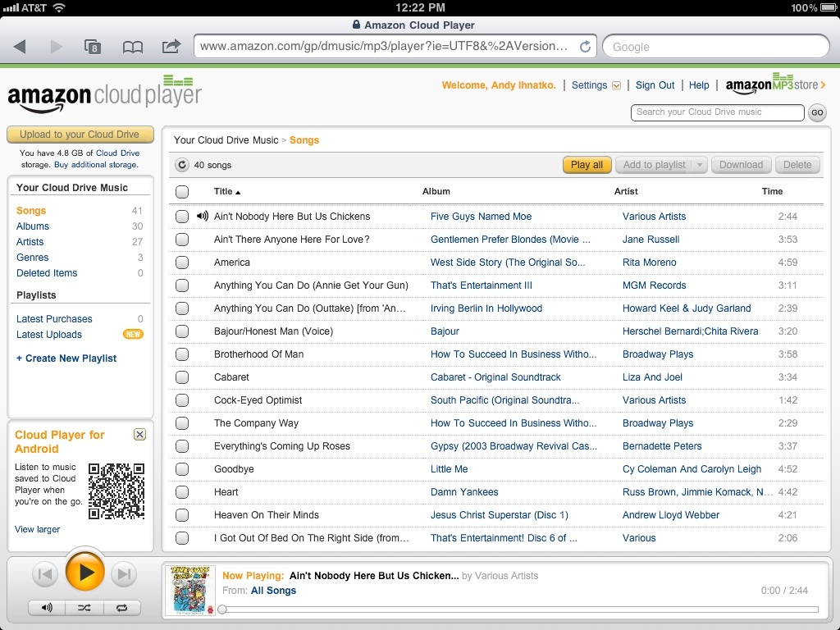
Task: Check the America song checkbox
Action: point(182,262)
